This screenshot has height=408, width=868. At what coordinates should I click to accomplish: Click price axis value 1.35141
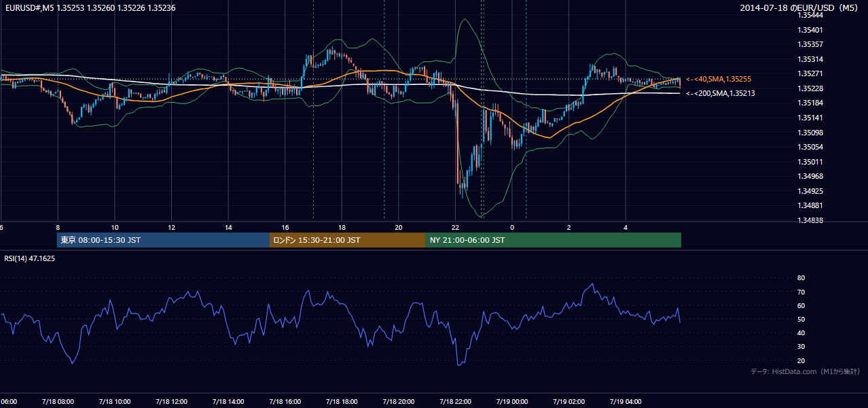click(x=810, y=118)
